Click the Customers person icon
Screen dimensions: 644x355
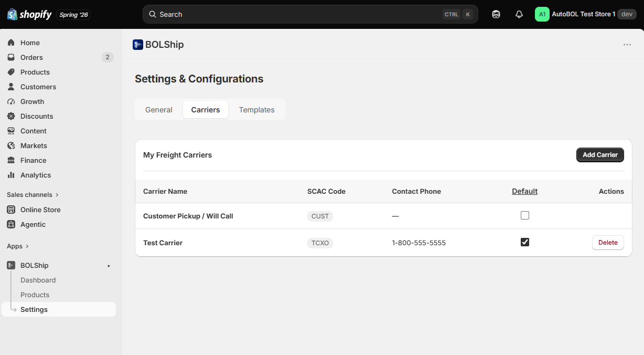pos(11,87)
